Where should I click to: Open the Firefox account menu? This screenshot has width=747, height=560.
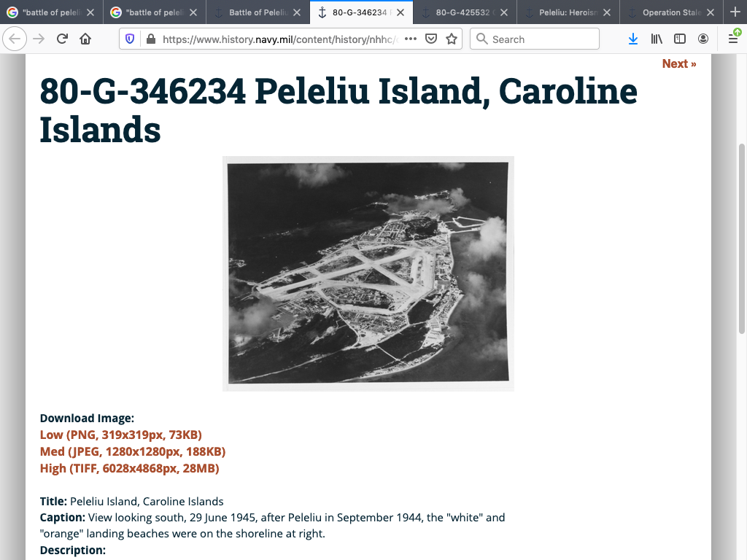point(703,39)
